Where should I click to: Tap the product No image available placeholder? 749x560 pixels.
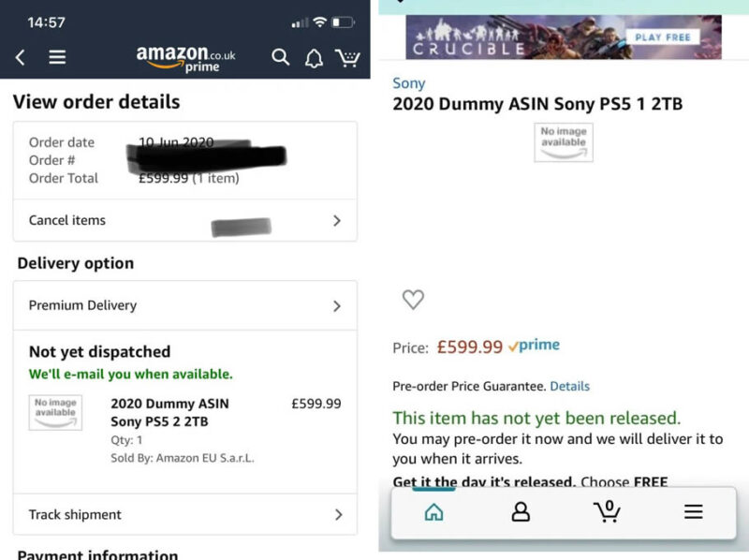pos(564,142)
